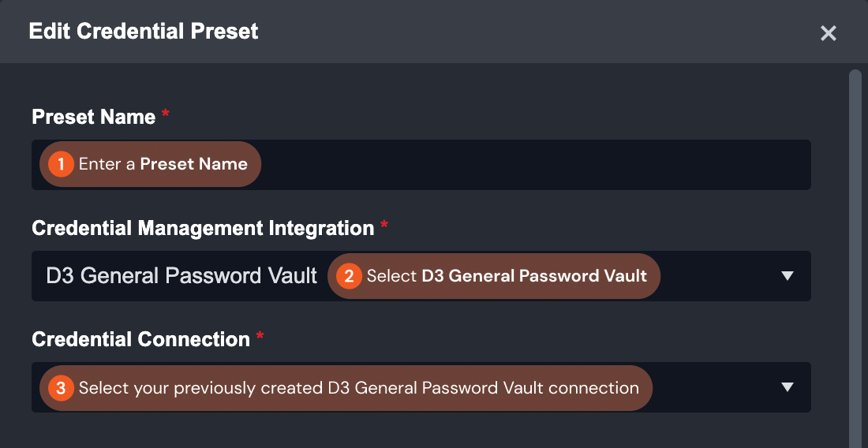
Task: Click the Credential Management Integration label
Action: pos(203,228)
